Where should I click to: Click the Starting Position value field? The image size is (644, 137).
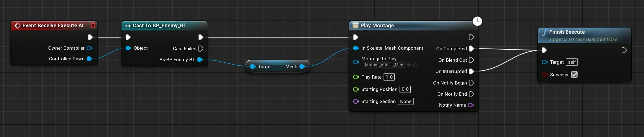coord(405,89)
